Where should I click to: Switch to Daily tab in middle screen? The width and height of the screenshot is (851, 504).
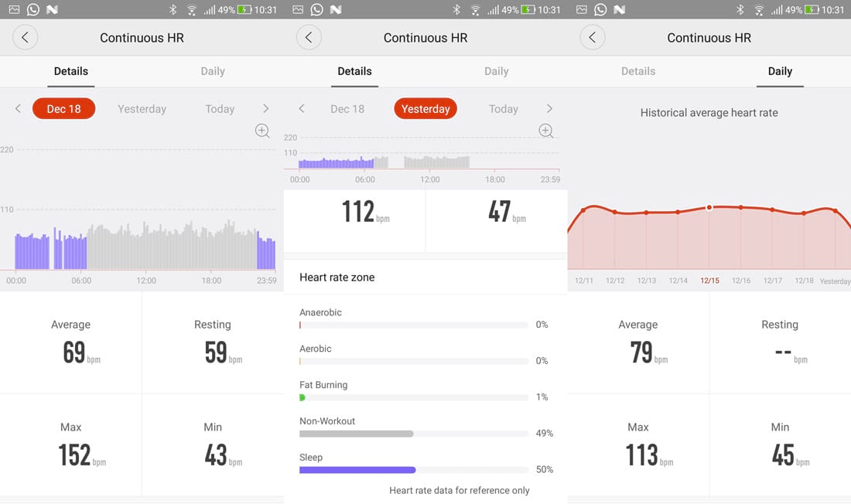click(x=497, y=71)
